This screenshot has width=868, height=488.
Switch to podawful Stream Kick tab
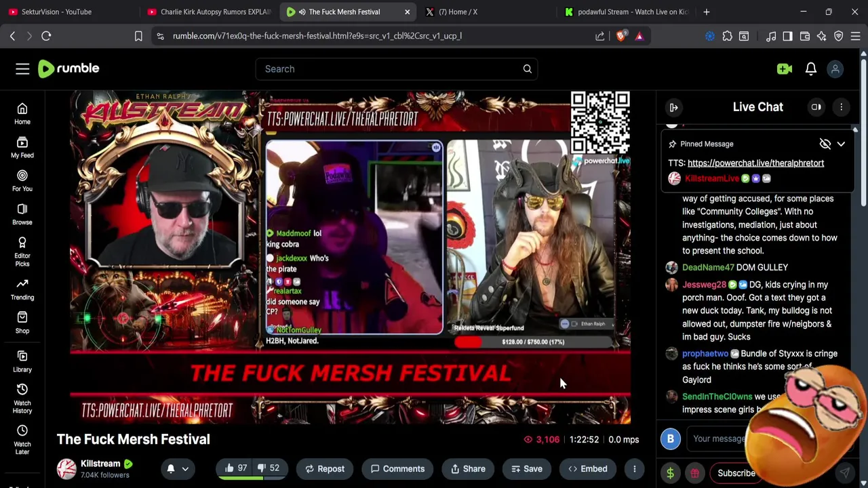626,12
